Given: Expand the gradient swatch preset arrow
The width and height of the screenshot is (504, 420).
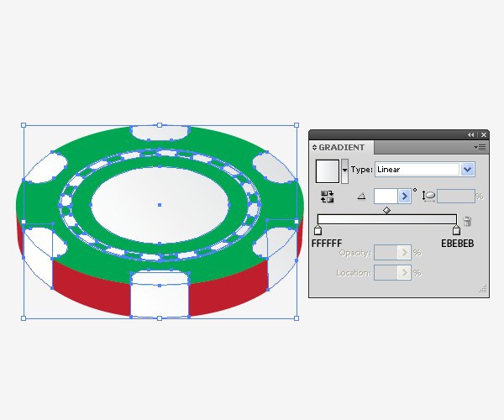Looking at the screenshot, I should coord(344,170).
